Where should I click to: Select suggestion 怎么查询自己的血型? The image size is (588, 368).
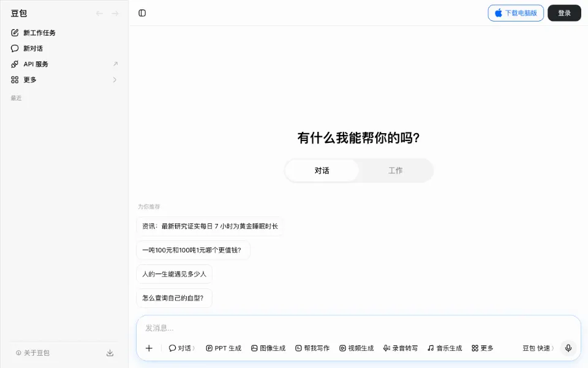[175, 298]
